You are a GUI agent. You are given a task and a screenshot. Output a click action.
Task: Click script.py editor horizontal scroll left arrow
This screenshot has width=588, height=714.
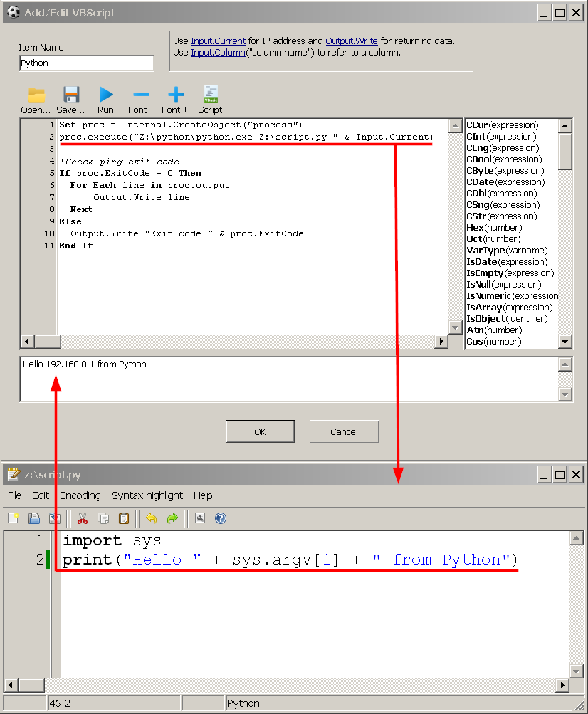coord(11,685)
